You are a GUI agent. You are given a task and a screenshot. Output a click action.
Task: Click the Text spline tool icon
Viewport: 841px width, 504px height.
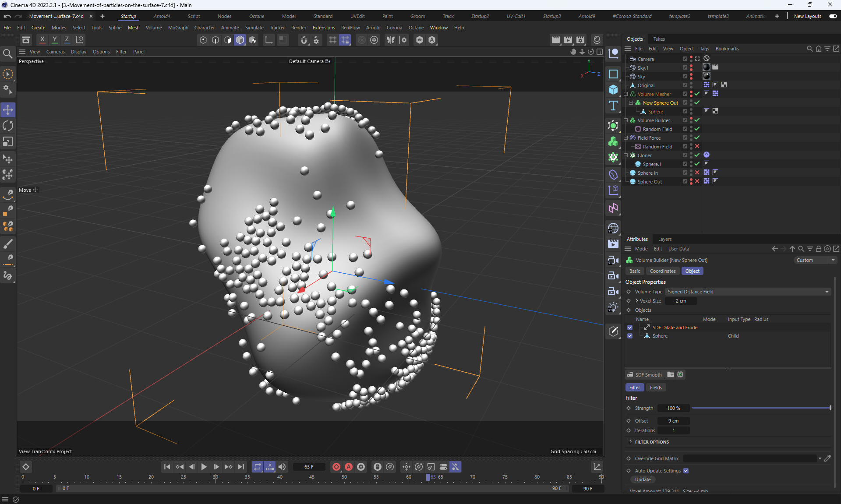pos(613,106)
